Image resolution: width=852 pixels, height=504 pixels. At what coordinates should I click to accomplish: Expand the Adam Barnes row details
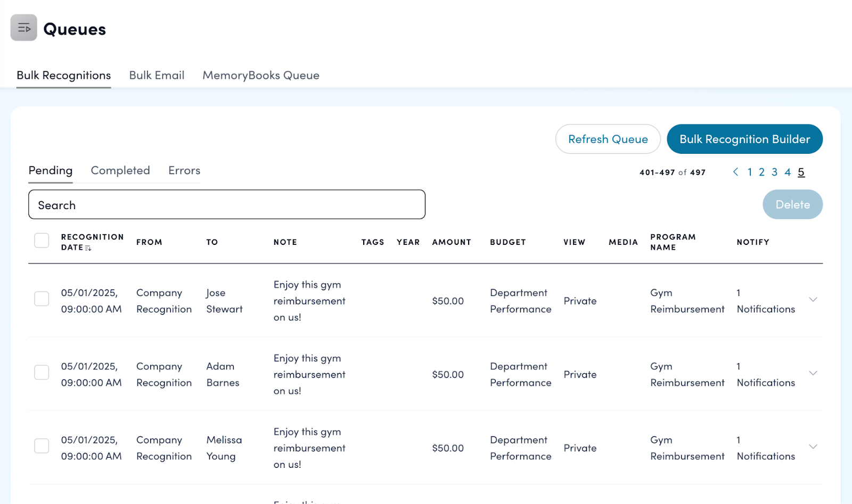coord(813,373)
